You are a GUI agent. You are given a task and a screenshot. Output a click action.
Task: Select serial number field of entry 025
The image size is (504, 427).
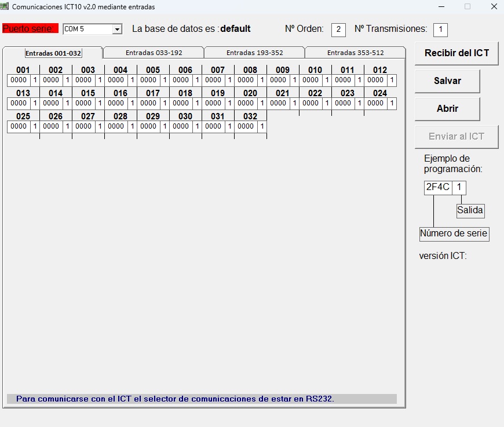[x=19, y=126]
